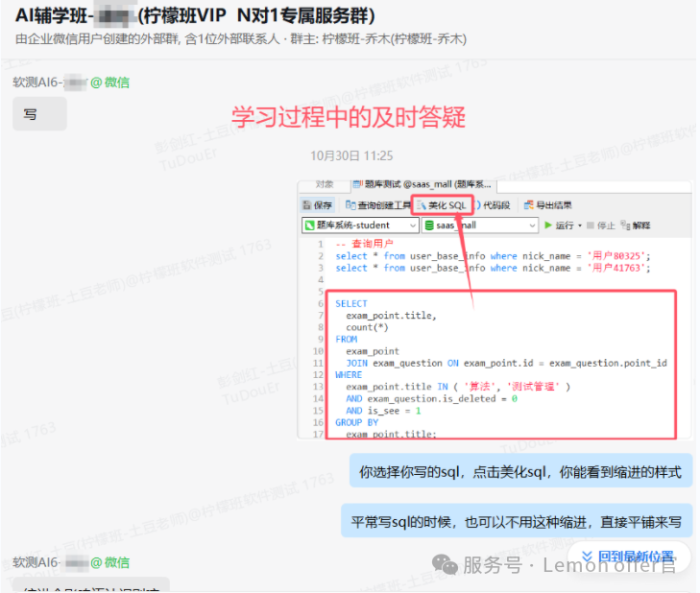Expand the 题库系统-student connection dropdown
The height and width of the screenshot is (593, 700).
coord(413,225)
